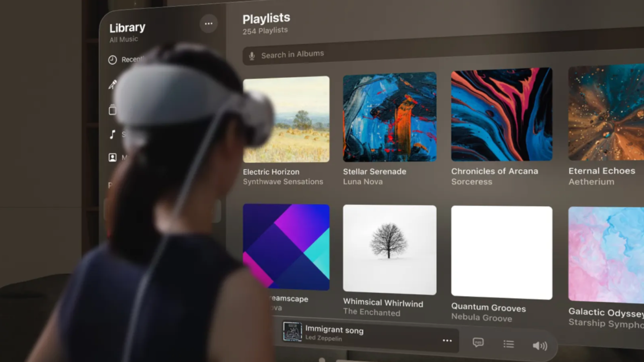Open the Electric Horizon playlist cover
This screenshot has width=644, height=362.
[286, 119]
